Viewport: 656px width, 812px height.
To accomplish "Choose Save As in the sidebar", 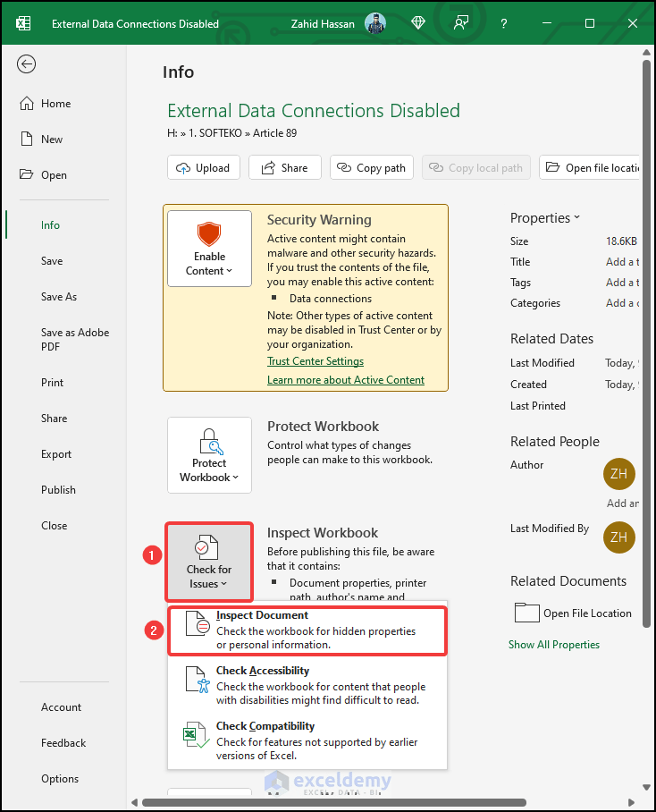I will coord(58,297).
